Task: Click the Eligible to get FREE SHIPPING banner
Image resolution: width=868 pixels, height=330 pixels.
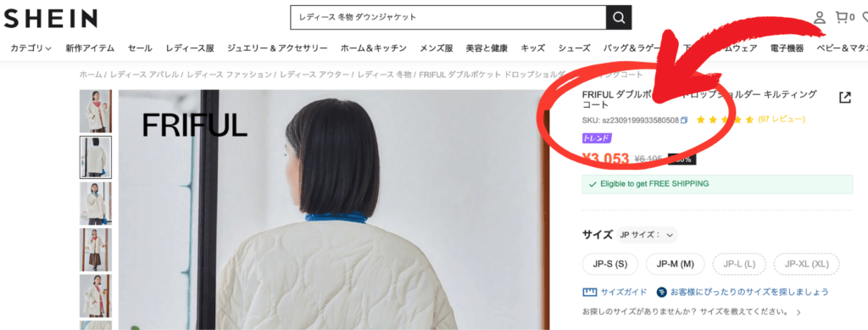Action: point(717,184)
